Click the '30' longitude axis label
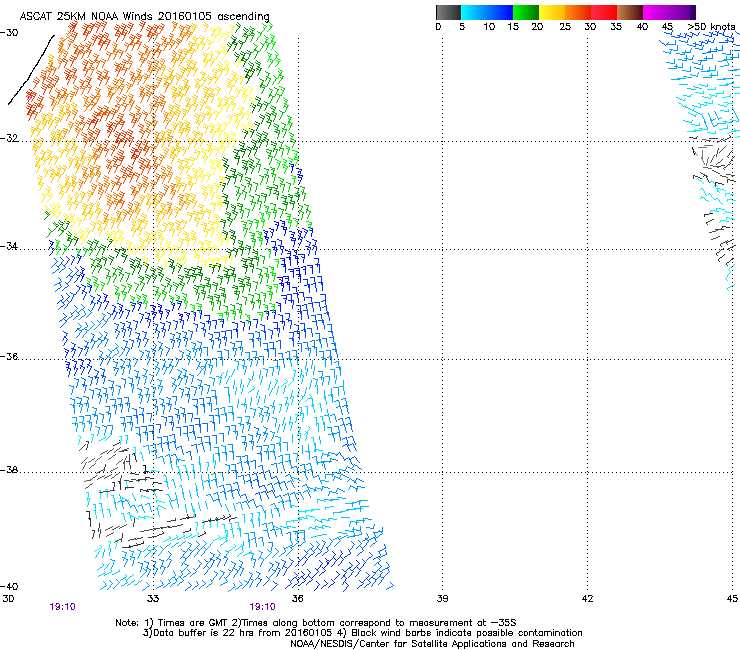This screenshot has height=650, width=740. (8, 599)
